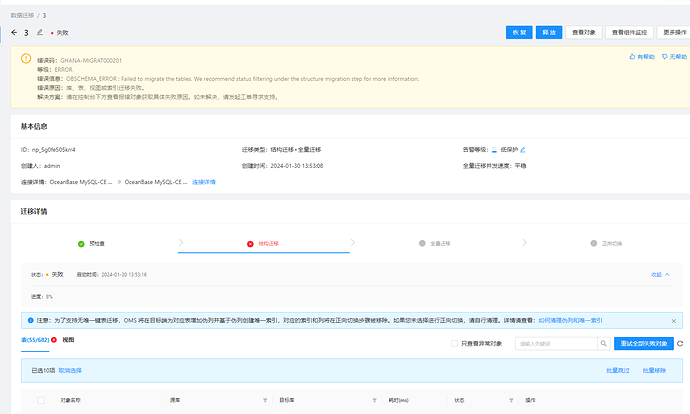Click the 对象名称 column header

coord(70,400)
